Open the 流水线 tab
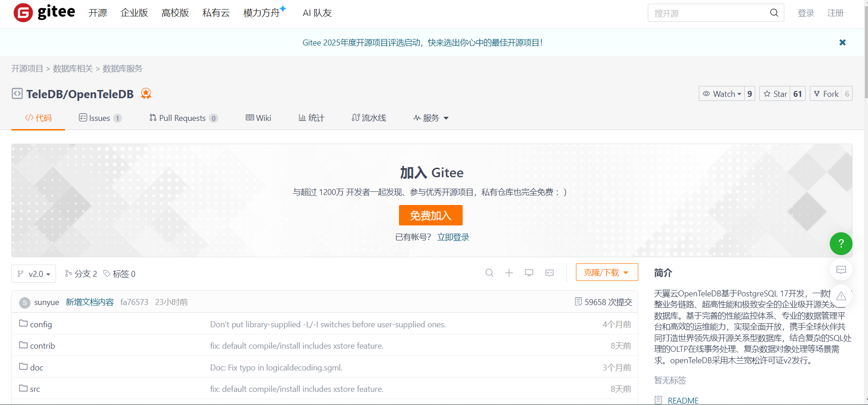The width and height of the screenshot is (868, 405). pos(369,118)
